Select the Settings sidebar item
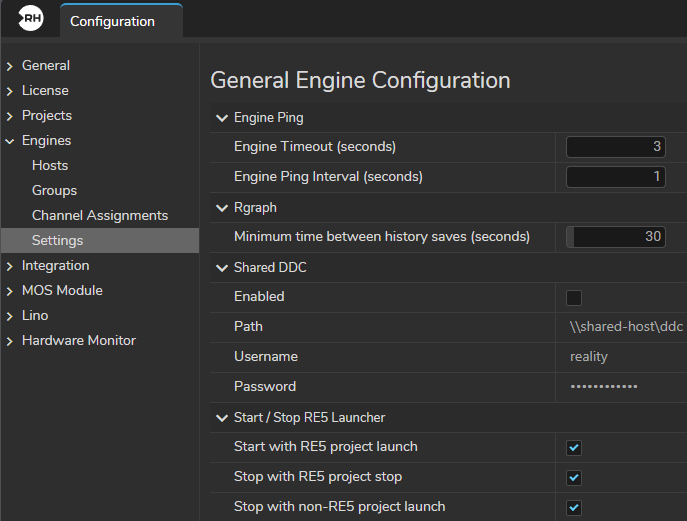This screenshot has height=521, width=687. point(57,240)
